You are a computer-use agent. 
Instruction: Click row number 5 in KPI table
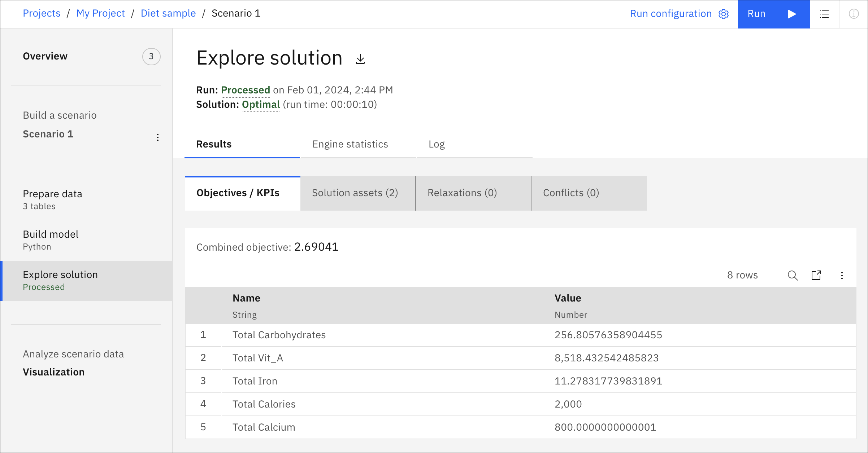(x=203, y=427)
